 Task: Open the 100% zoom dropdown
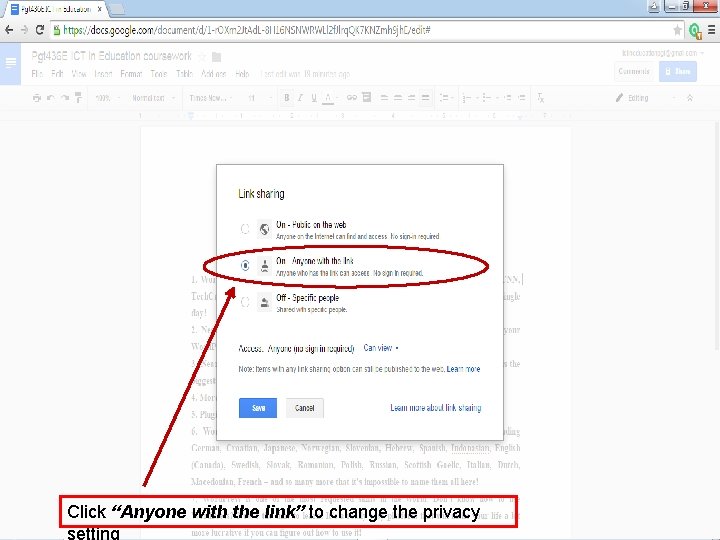pyautogui.click(x=107, y=98)
